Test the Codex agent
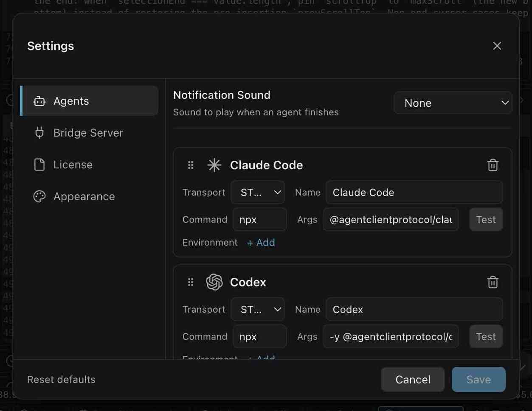The height and width of the screenshot is (411, 532). tap(486, 336)
